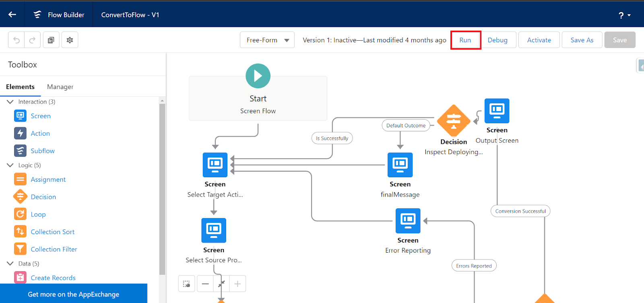
Task: Select the Inspect Deploying decision node
Action: point(454,121)
